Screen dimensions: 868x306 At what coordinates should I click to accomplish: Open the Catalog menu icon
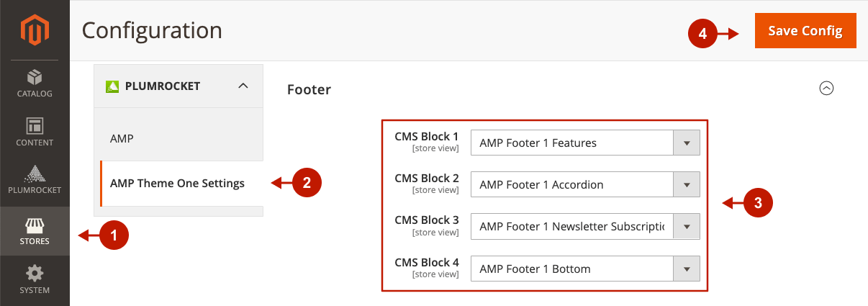pos(35,76)
